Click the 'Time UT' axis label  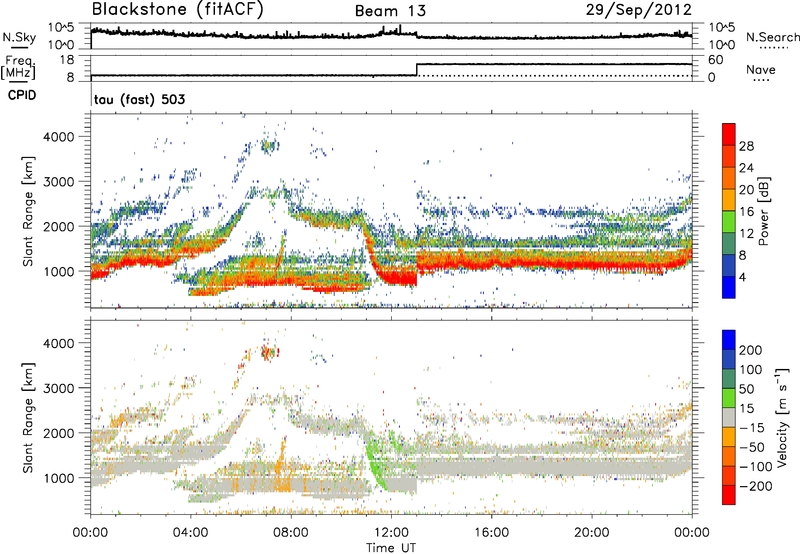coord(391,548)
